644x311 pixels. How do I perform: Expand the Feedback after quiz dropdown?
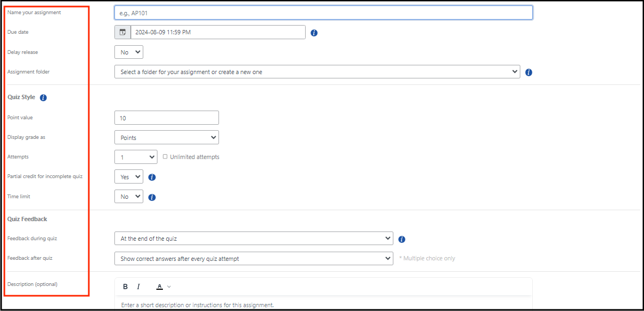click(253, 259)
